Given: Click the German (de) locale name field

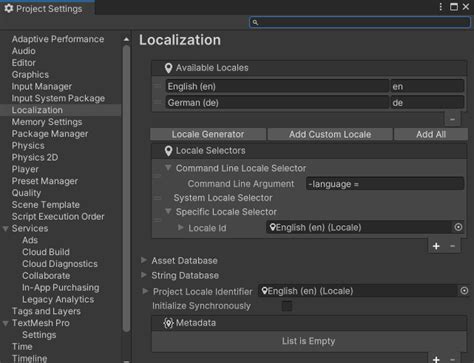Looking at the screenshot, I should 277,102.
